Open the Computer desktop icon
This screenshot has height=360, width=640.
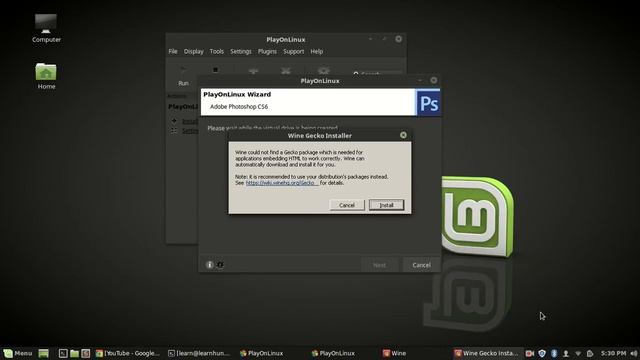point(46,28)
